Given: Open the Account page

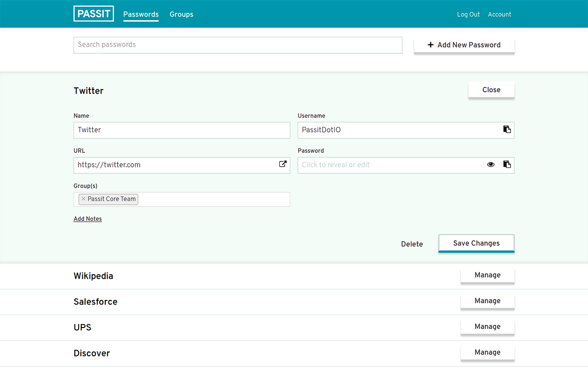Looking at the screenshot, I should click(499, 14).
